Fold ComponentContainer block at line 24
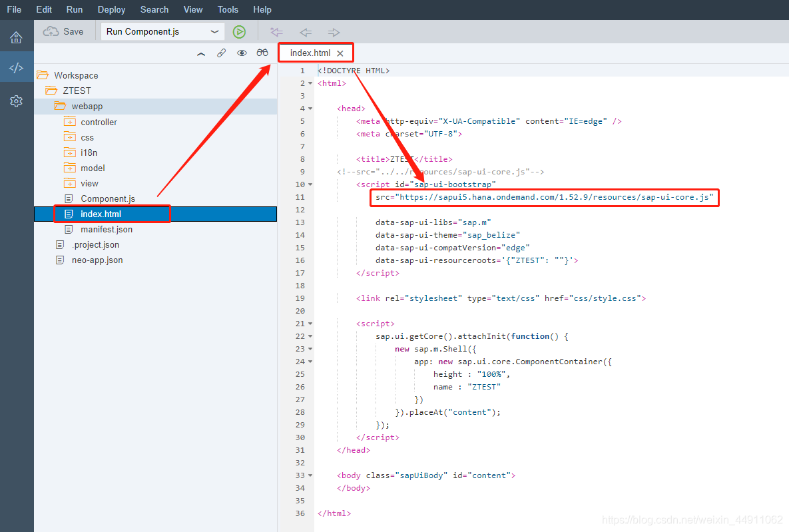789x532 pixels. (x=310, y=362)
